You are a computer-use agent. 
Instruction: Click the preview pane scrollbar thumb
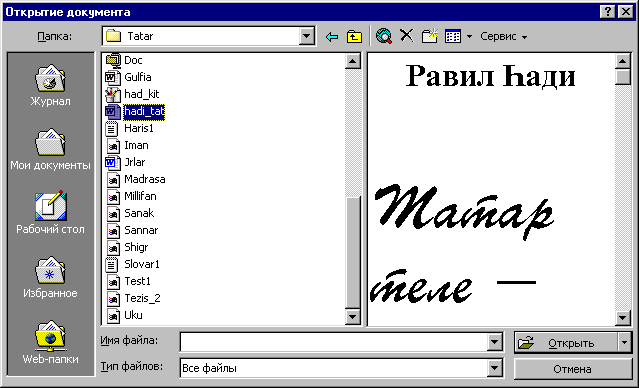coord(623,77)
